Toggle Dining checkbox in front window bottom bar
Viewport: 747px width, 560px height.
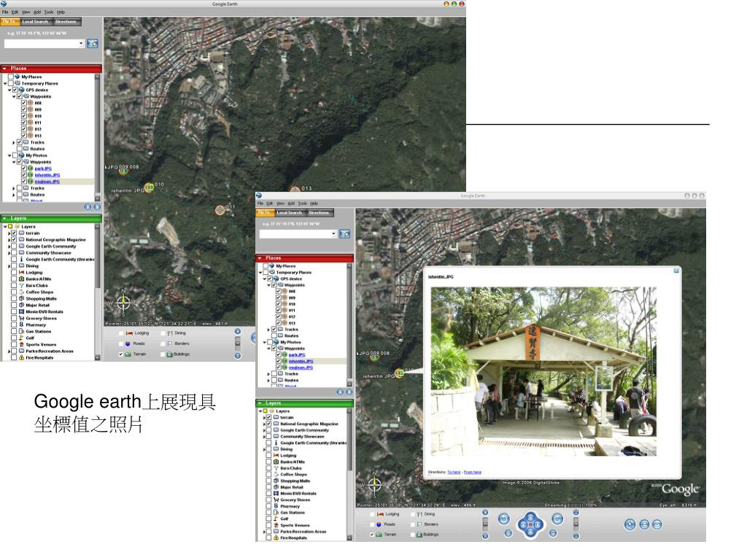[413, 514]
